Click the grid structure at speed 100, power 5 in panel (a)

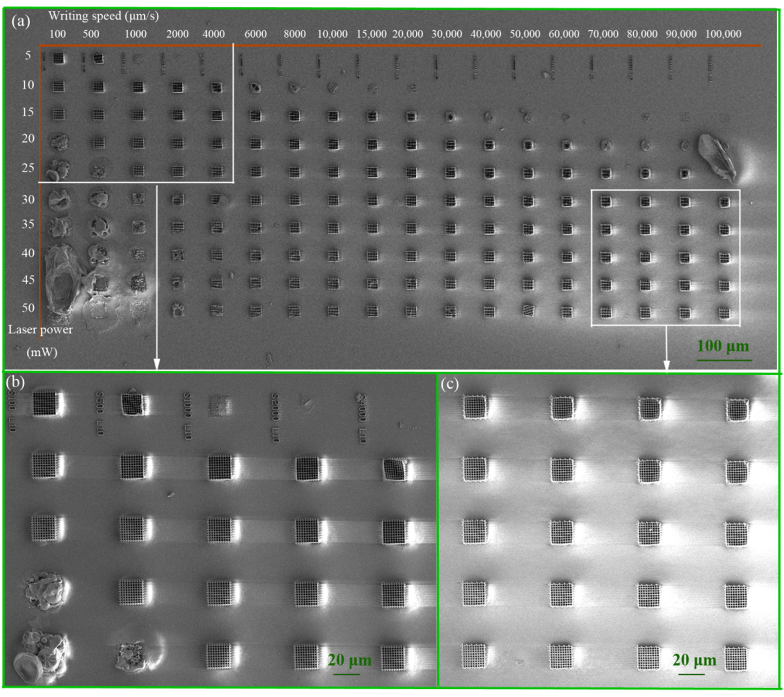[58, 58]
